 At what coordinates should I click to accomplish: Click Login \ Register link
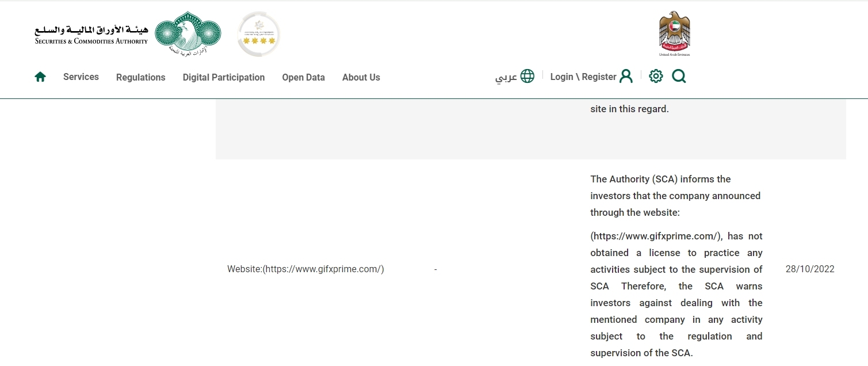(x=583, y=77)
